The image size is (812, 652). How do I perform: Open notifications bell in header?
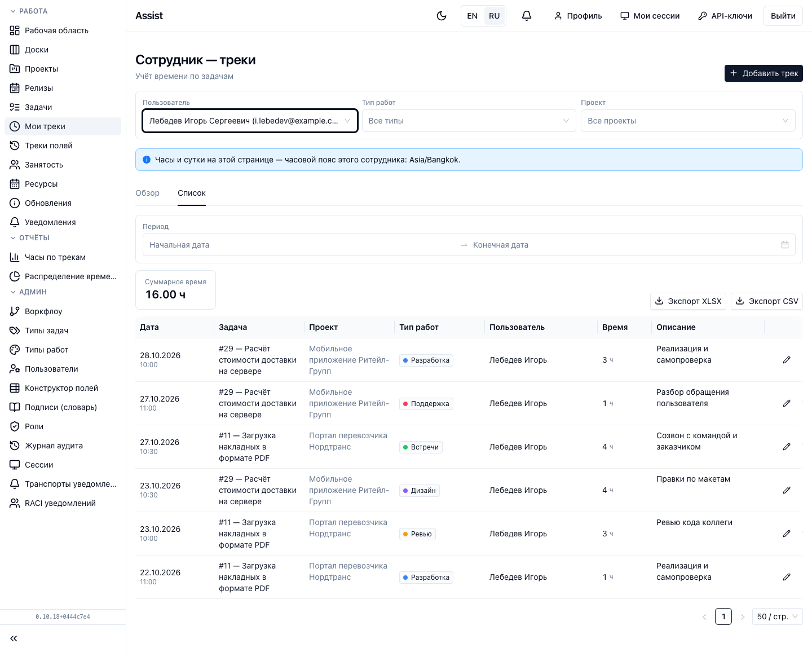527,16
